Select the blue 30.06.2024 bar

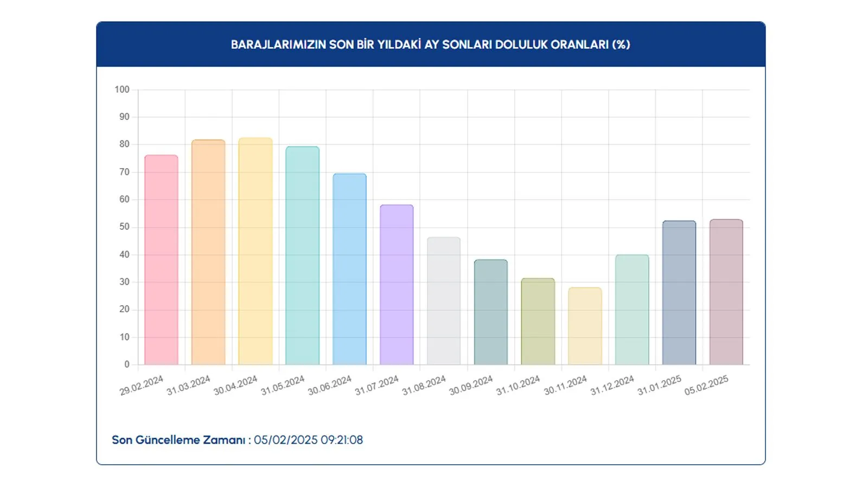pyautogui.click(x=349, y=269)
